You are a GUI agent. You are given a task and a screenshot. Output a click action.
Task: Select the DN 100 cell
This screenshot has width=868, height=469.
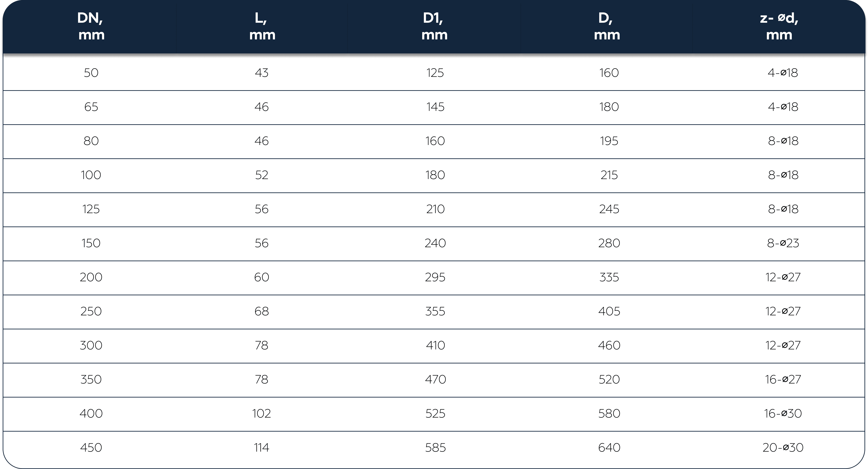coord(91,175)
